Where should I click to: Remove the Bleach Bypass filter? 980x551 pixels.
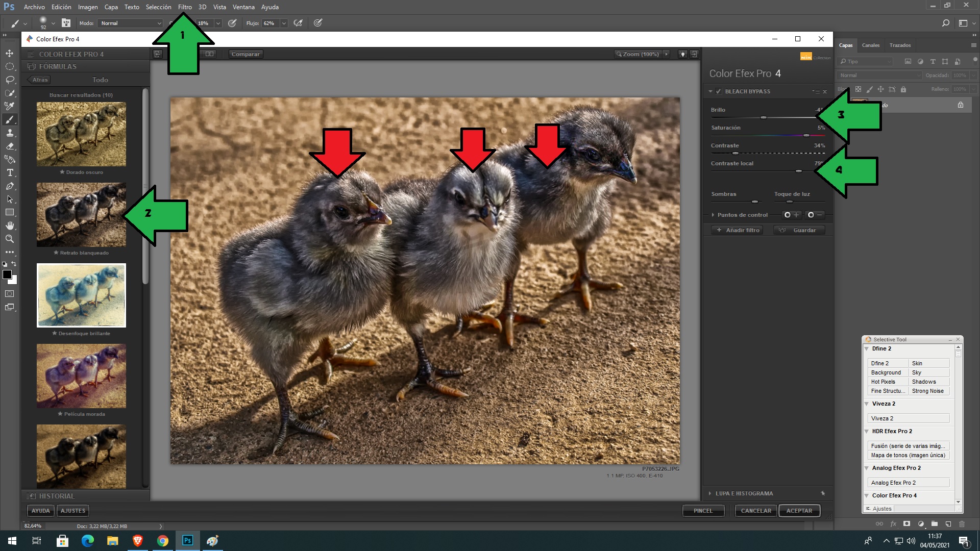point(825,92)
